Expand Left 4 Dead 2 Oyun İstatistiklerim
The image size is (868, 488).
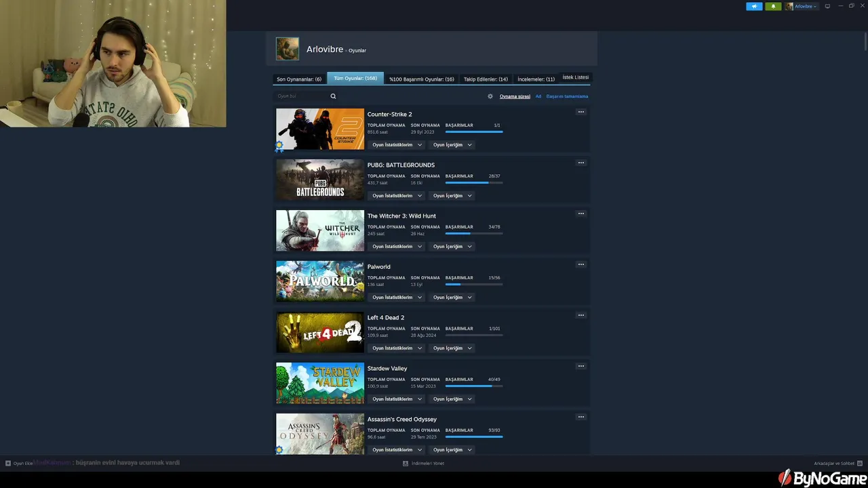(397, 348)
